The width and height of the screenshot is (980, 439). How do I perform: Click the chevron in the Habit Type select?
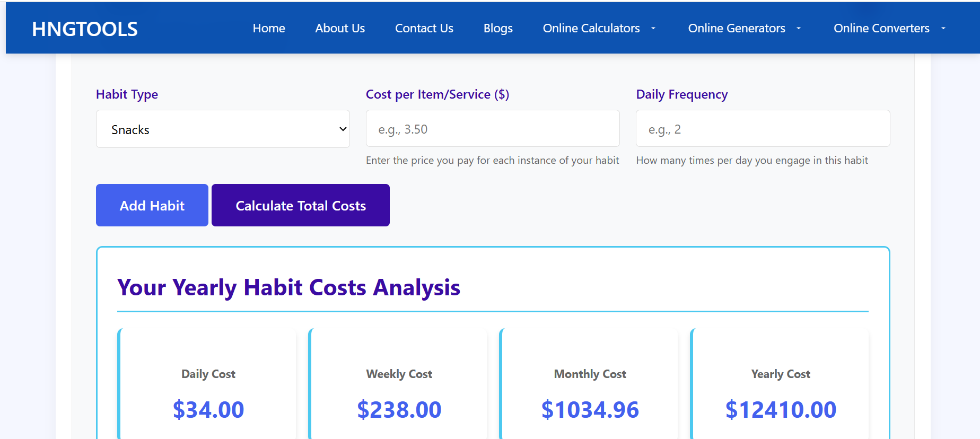click(x=343, y=129)
